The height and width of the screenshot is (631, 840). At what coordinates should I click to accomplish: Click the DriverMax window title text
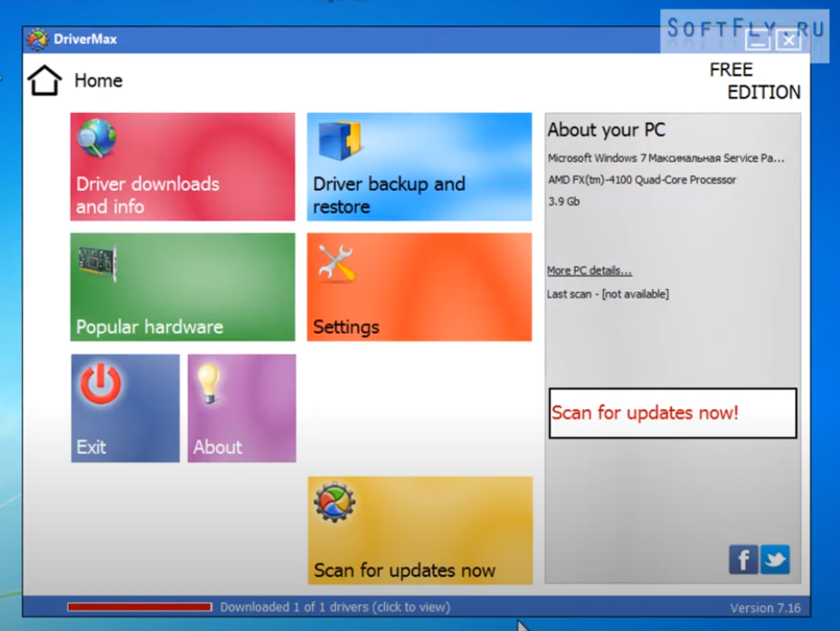click(x=85, y=39)
